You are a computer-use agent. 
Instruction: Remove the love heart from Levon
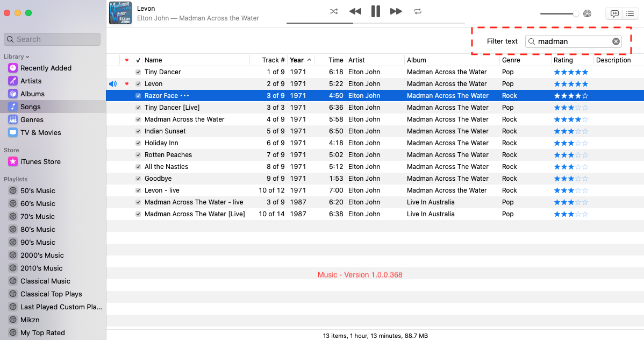tap(126, 84)
